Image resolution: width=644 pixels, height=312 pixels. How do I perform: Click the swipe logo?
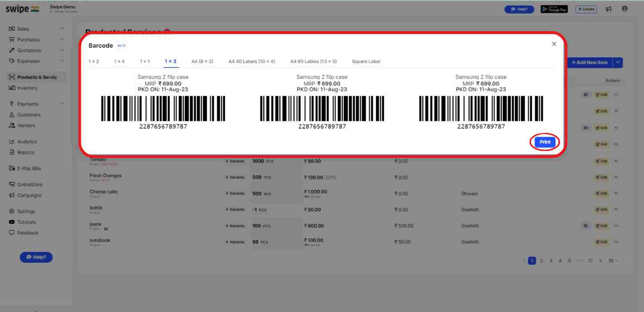(22, 9)
